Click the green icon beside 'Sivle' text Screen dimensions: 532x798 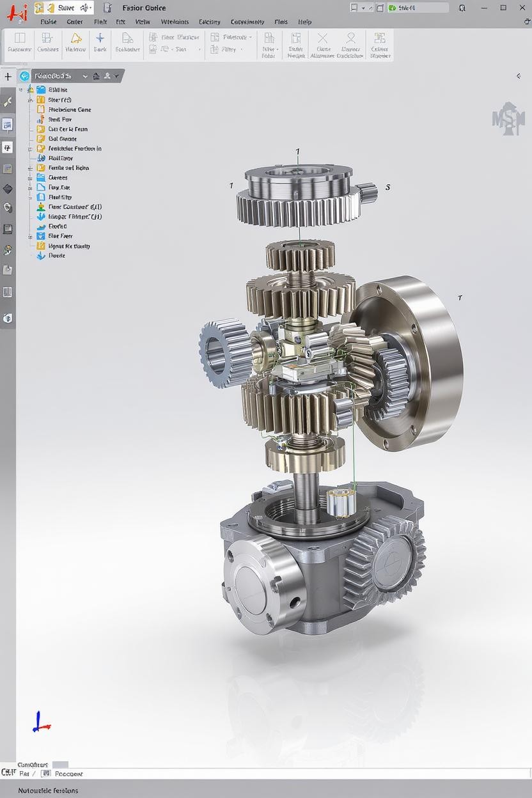click(391, 8)
